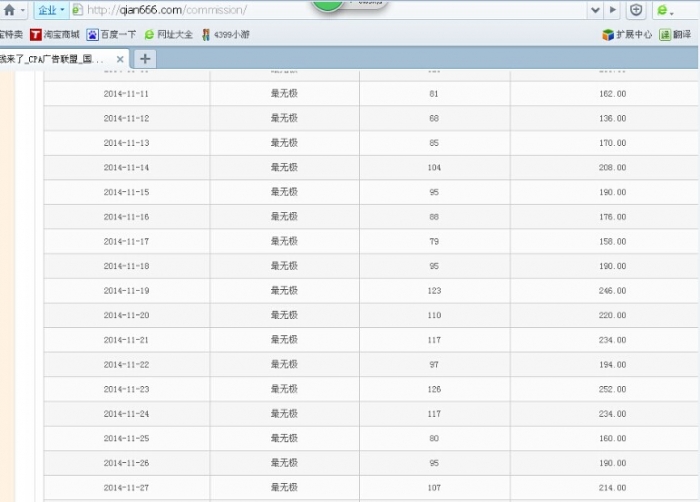Select date cell 2014-11-15
Viewport: 700px width, 502px height.
pyautogui.click(x=126, y=192)
